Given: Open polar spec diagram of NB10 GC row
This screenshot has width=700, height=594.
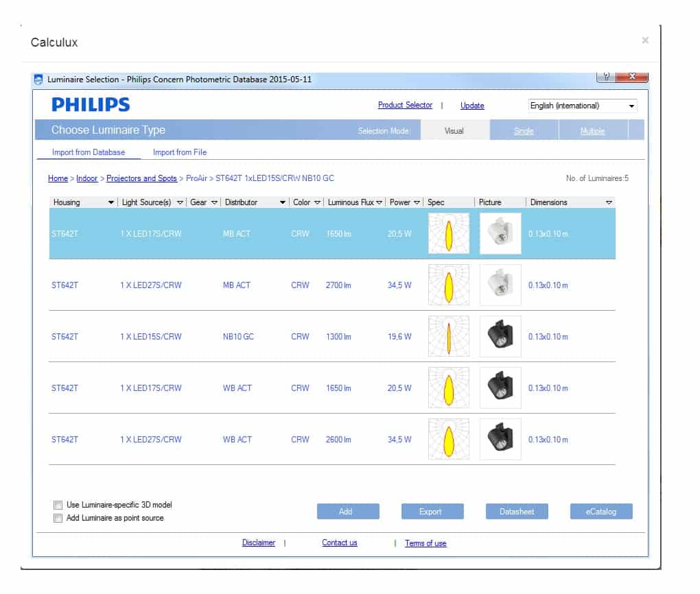Looking at the screenshot, I should point(448,336).
